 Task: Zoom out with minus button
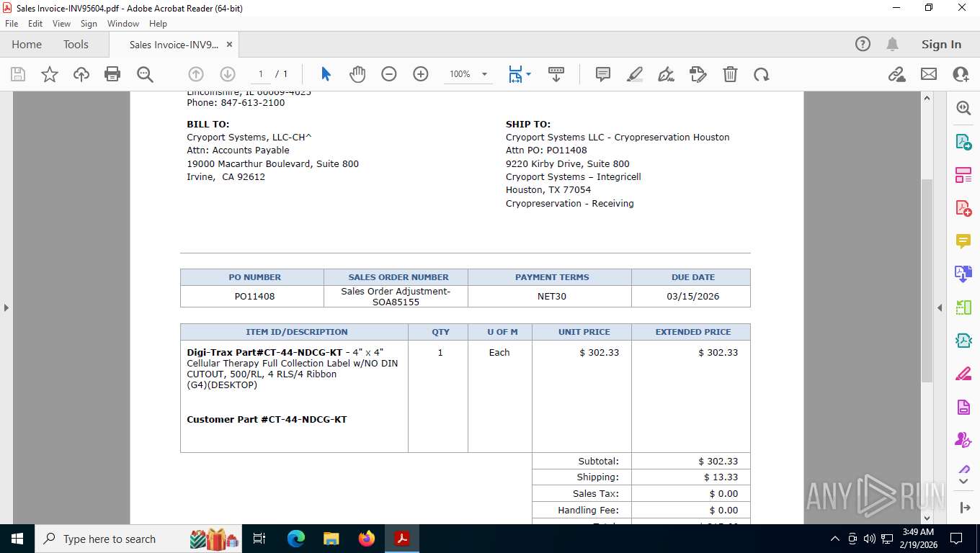(x=389, y=74)
